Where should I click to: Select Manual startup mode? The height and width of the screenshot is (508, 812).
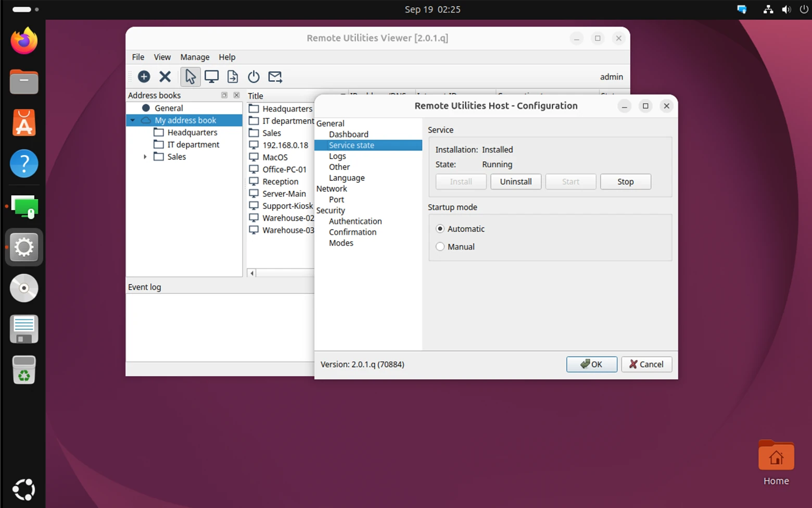click(440, 246)
